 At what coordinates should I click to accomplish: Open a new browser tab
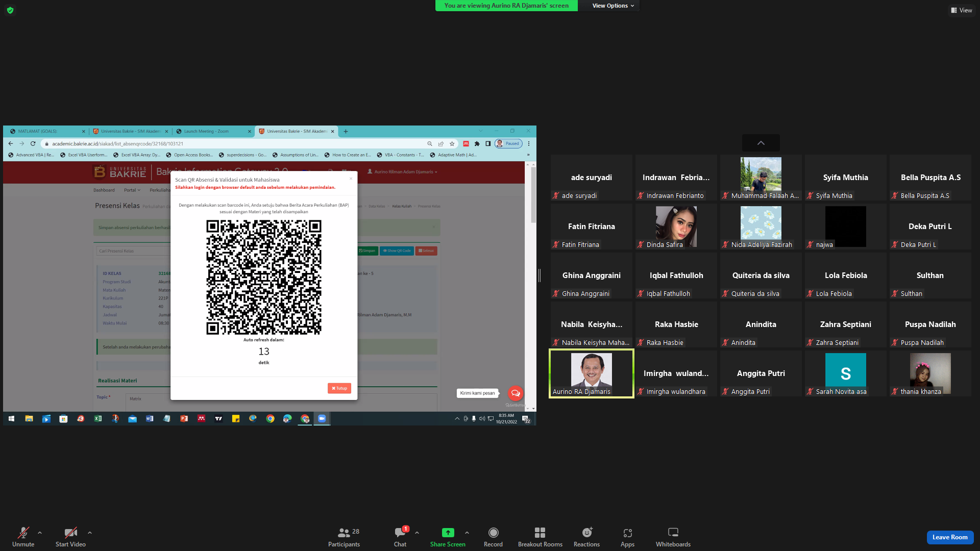coord(346,131)
